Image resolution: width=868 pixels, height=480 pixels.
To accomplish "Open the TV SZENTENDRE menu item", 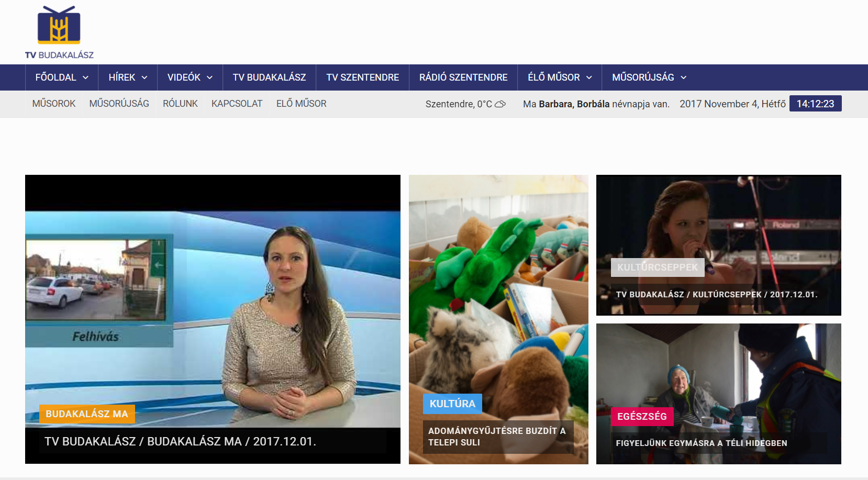I will point(362,77).
